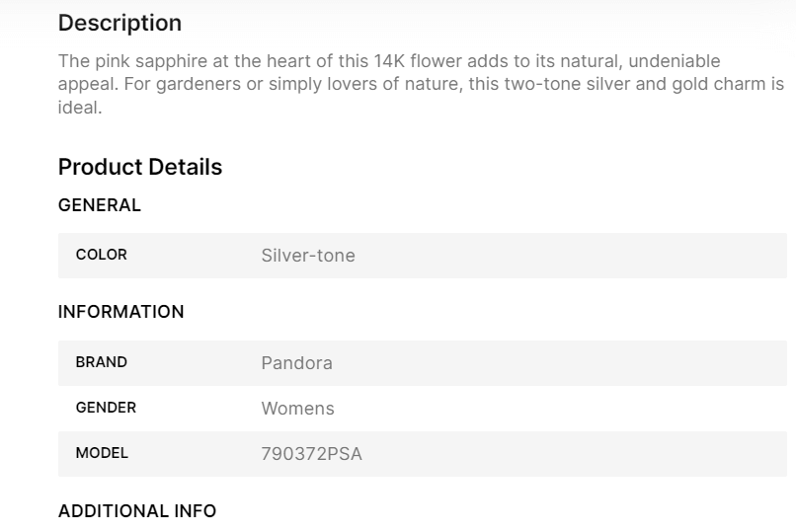Viewport: 796px width, 532px height.
Task: Select the GENERAL section heading
Action: click(100, 205)
